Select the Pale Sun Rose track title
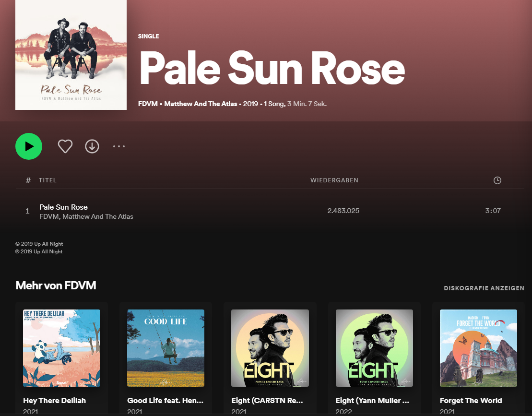Image resolution: width=532 pixels, height=416 pixels. [63, 207]
